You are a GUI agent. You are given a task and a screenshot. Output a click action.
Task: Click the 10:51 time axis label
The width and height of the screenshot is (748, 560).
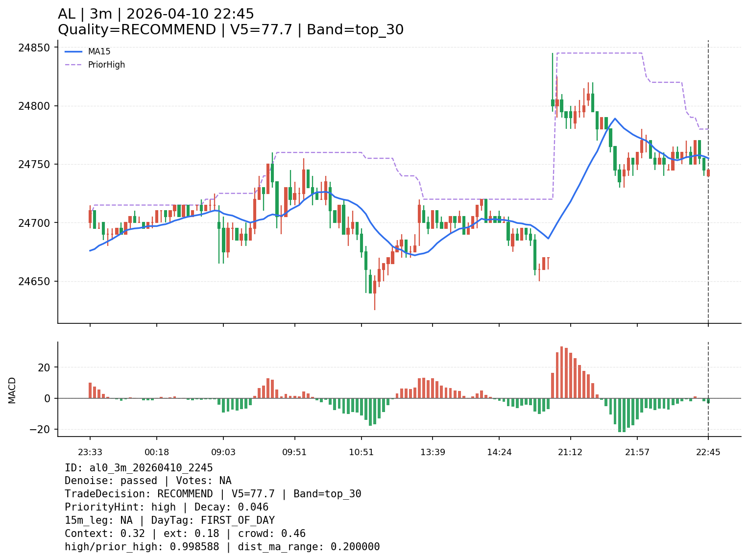(x=361, y=452)
